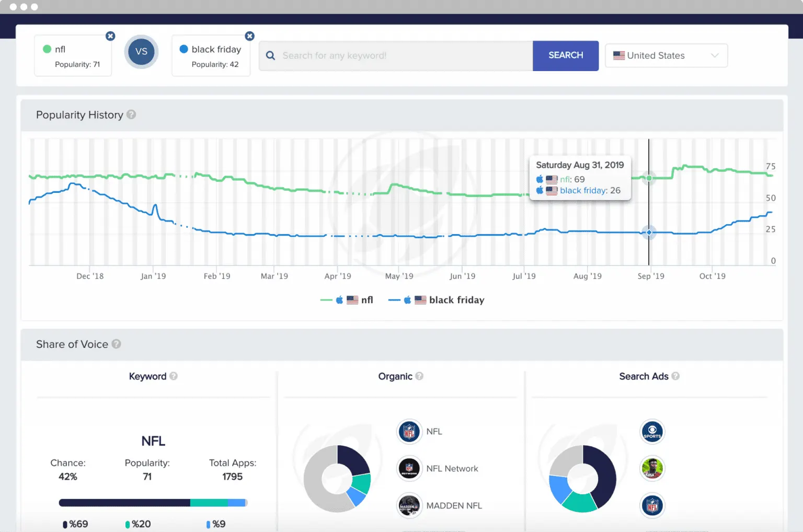
Task: Focus the keyword search field
Action: tap(396, 55)
